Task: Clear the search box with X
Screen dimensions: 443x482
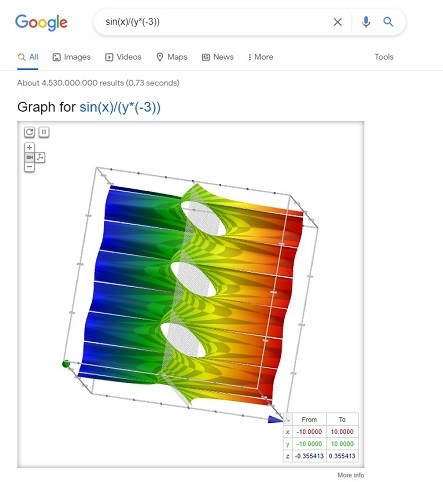Action: (338, 22)
